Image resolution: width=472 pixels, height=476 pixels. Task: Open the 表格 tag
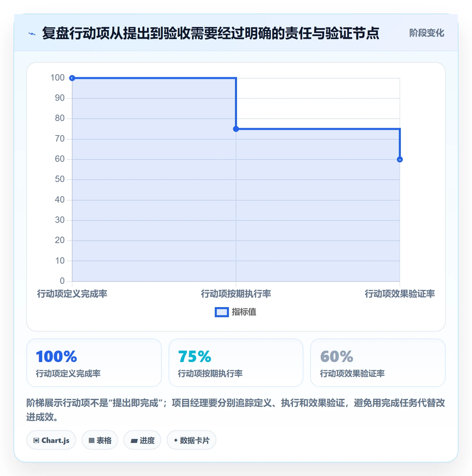[x=100, y=440]
